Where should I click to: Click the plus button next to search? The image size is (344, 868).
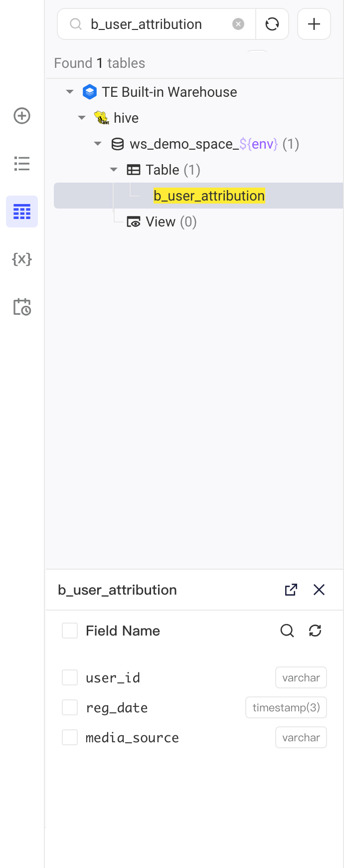(314, 24)
